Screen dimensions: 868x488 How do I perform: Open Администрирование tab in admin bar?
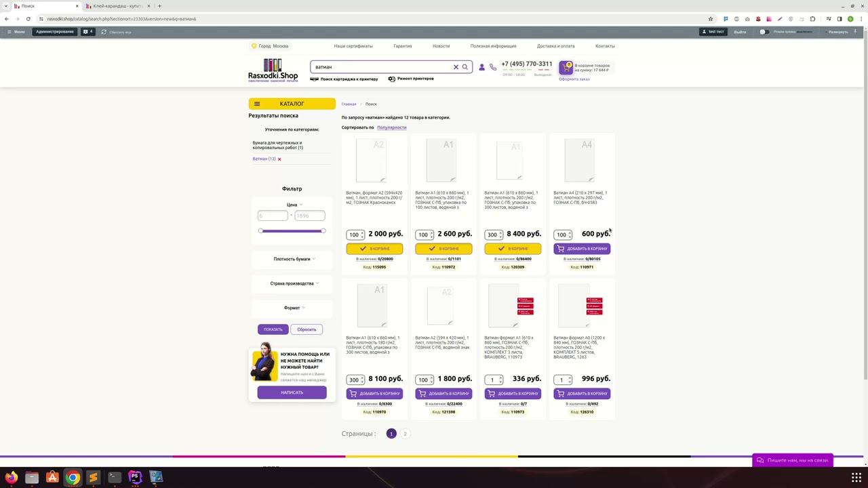point(55,32)
